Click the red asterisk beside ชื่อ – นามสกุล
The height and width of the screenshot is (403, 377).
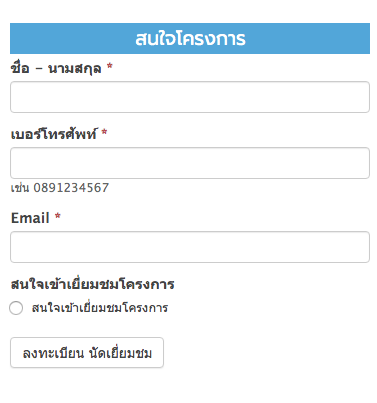coord(109,66)
